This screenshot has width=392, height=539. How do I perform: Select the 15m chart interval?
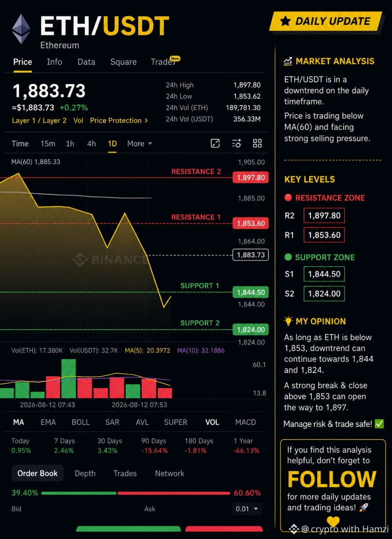pyautogui.click(x=48, y=144)
